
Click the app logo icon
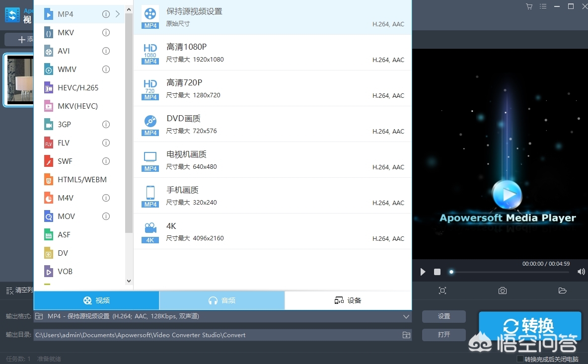(12, 15)
